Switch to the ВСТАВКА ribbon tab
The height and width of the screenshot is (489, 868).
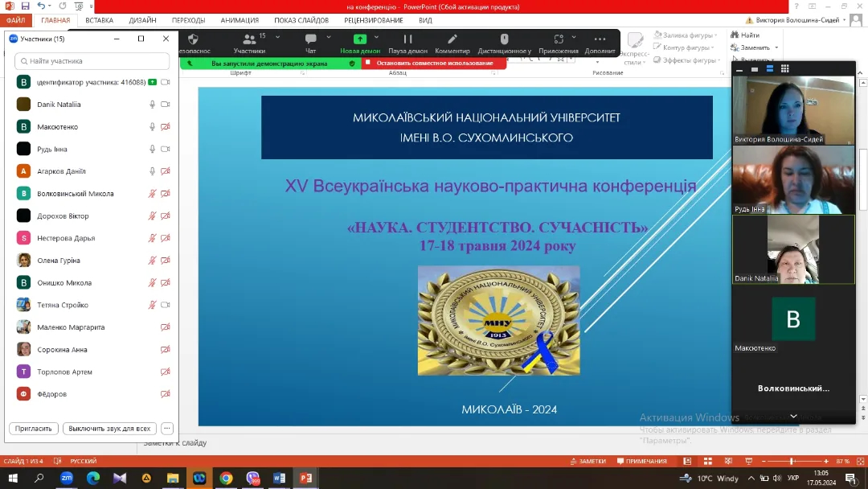pyautogui.click(x=99, y=20)
